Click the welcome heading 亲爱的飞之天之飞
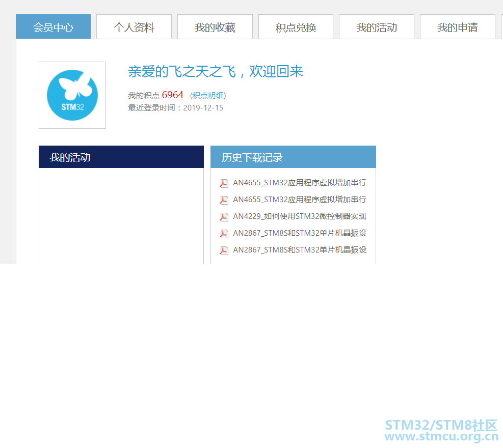Image resolution: width=503 pixels, height=448 pixels. (x=182, y=71)
